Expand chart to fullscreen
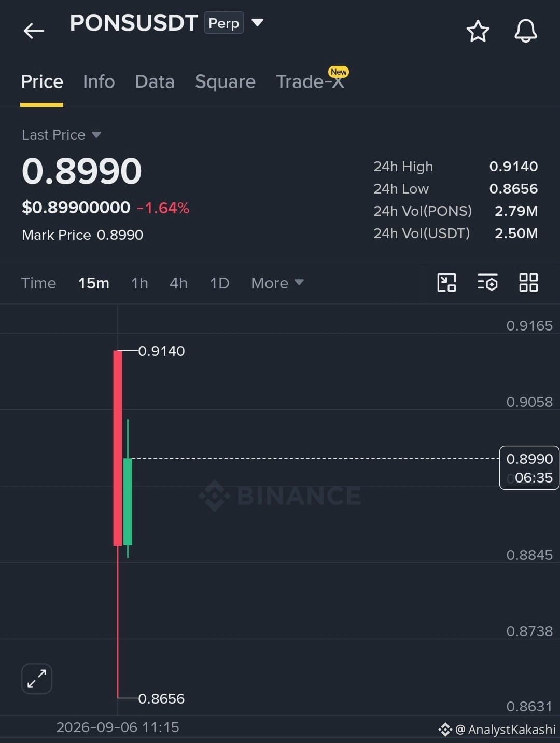Screen dimensions: 560x743 click(37, 679)
